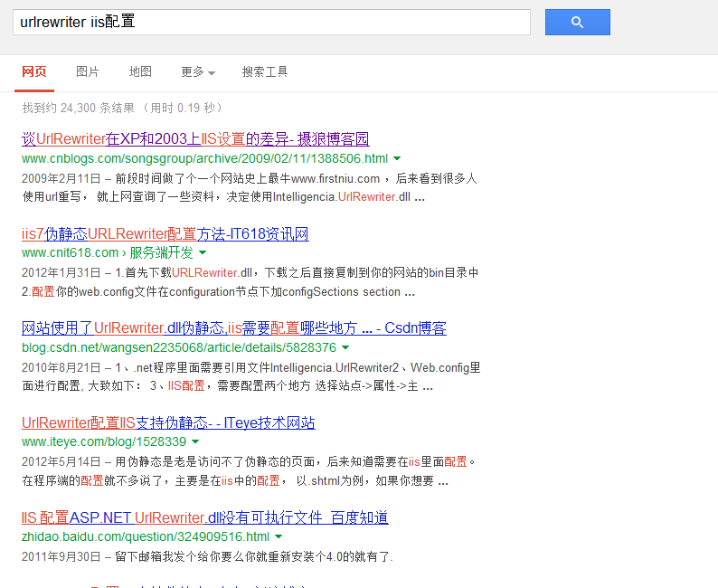Open 搜索工具 options
This screenshot has width=718, height=588.
pyautogui.click(x=265, y=71)
